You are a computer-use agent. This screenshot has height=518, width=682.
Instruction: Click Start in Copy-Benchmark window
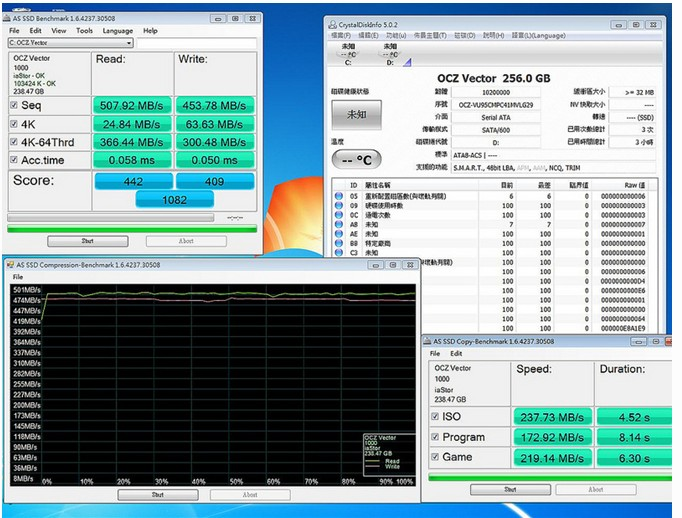click(510, 489)
